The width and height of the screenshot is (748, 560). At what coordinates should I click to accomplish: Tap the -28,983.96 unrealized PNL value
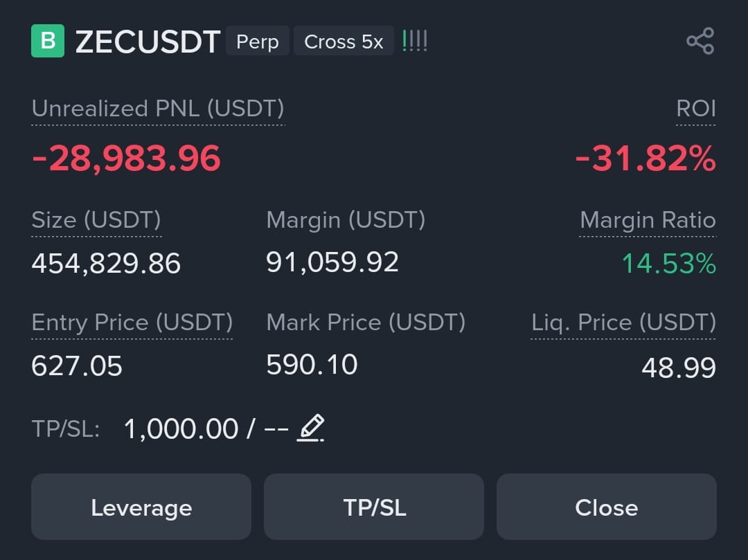point(126,159)
